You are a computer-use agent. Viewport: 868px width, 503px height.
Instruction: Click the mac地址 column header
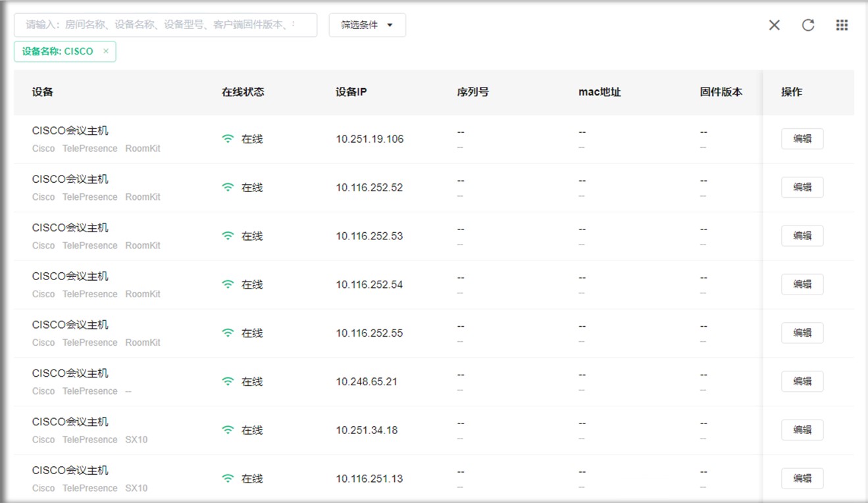(x=600, y=92)
